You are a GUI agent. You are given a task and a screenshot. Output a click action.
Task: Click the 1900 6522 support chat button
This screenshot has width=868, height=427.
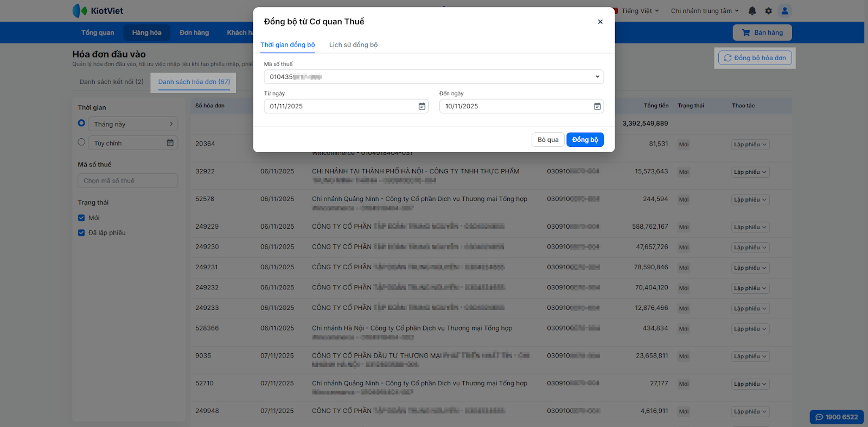[x=837, y=417]
